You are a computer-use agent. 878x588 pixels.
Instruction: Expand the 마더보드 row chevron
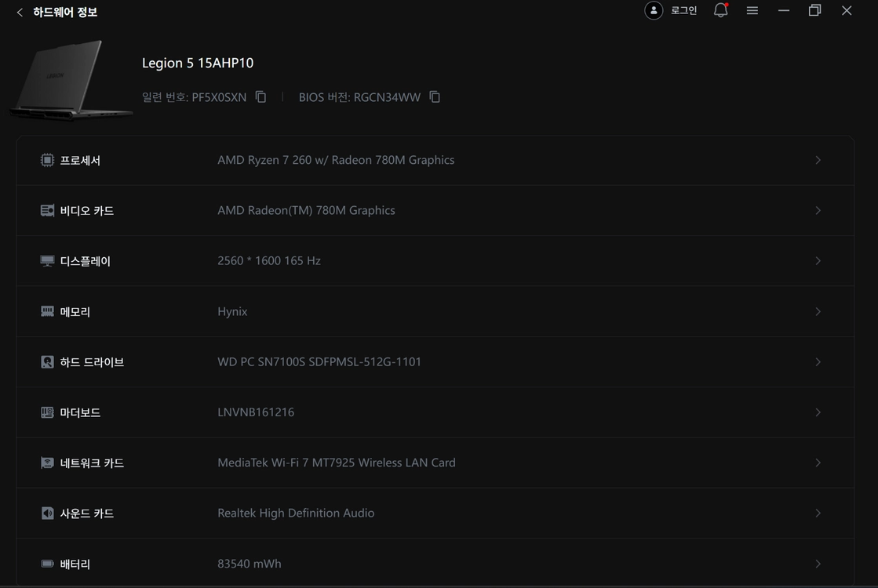point(818,412)
